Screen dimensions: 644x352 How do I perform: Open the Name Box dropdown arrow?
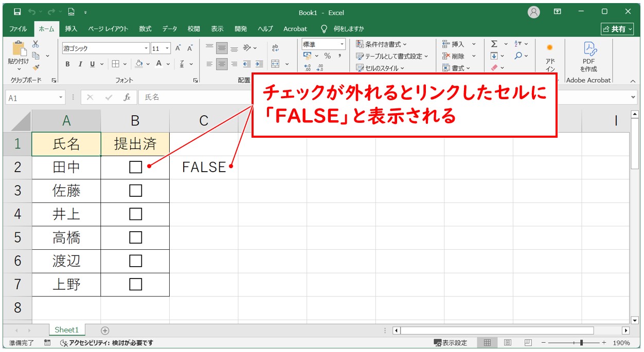(61, 97)
